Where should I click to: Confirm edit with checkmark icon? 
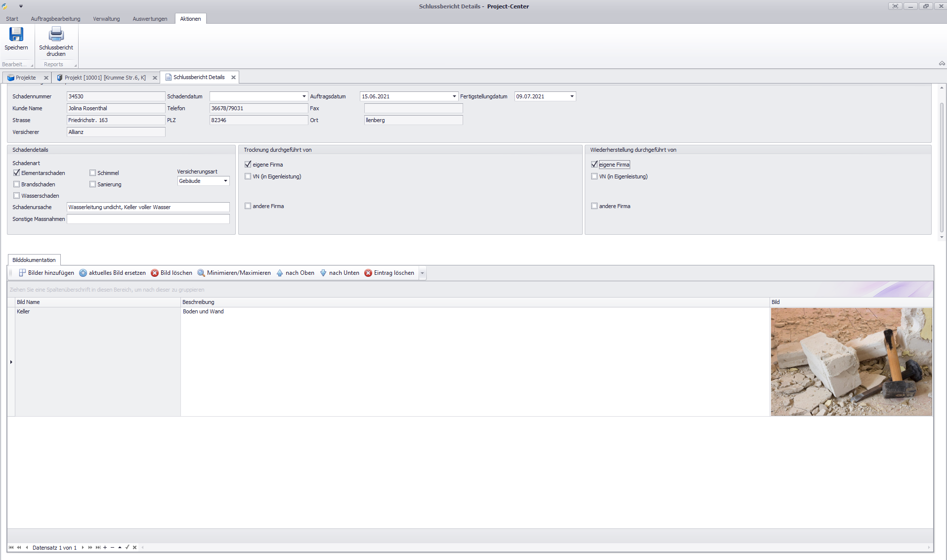point(127,547)
